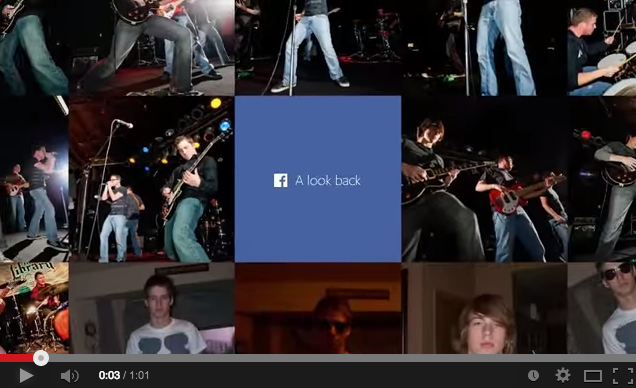The width and height of the screenshot is (636, 388).
Task: Enter fullscreen mode
Action: 623,375
